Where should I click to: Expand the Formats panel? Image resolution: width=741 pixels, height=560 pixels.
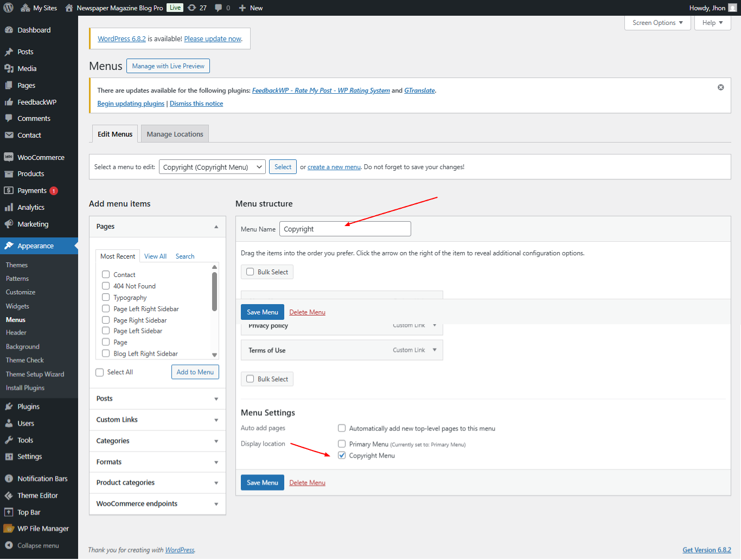216,462
